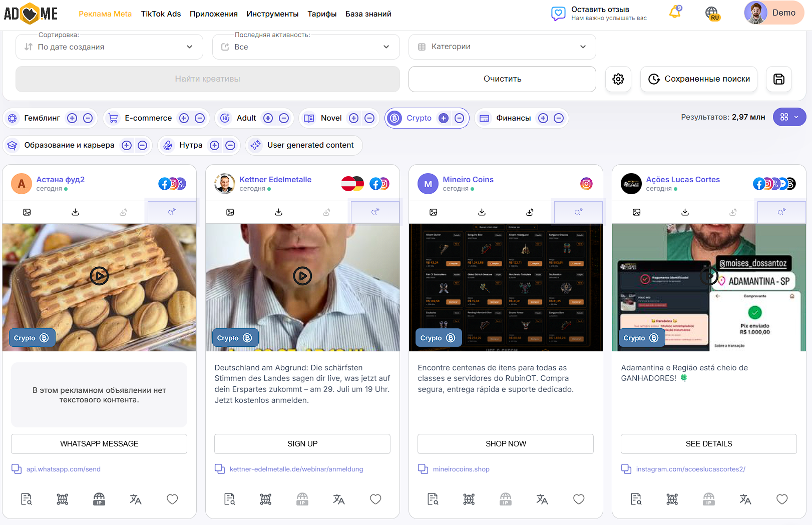Viewport: 812px width, 525px height.
Task: Translate the Ações Lucas Cortes ad
Action: (x=745, y=499)
